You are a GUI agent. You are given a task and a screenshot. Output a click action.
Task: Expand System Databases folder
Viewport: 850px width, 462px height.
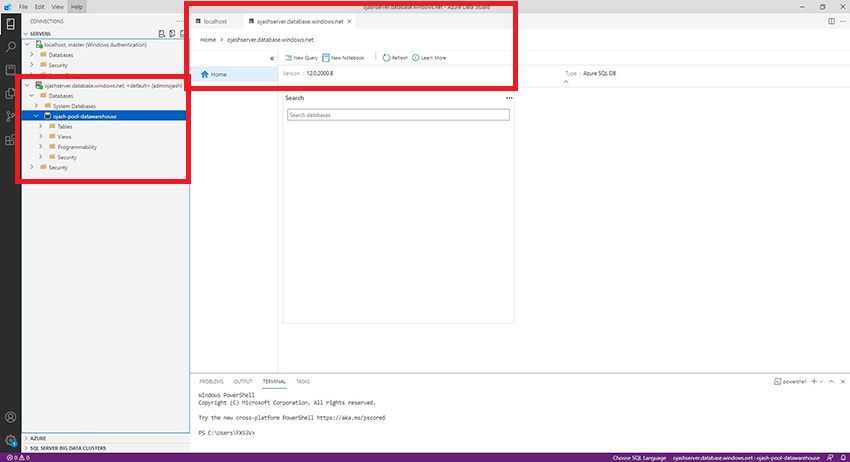(36, 106)
